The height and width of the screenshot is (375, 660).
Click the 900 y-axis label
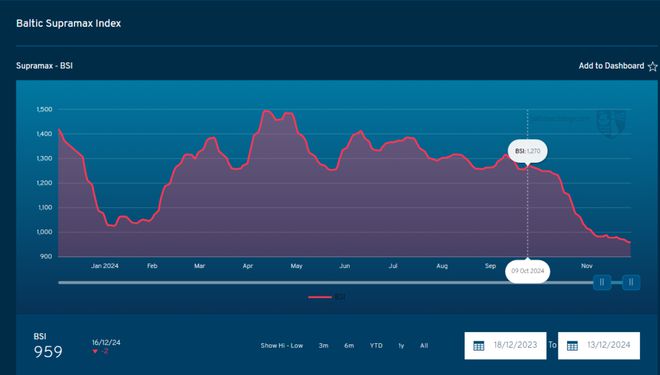click(x=46, y=256)
